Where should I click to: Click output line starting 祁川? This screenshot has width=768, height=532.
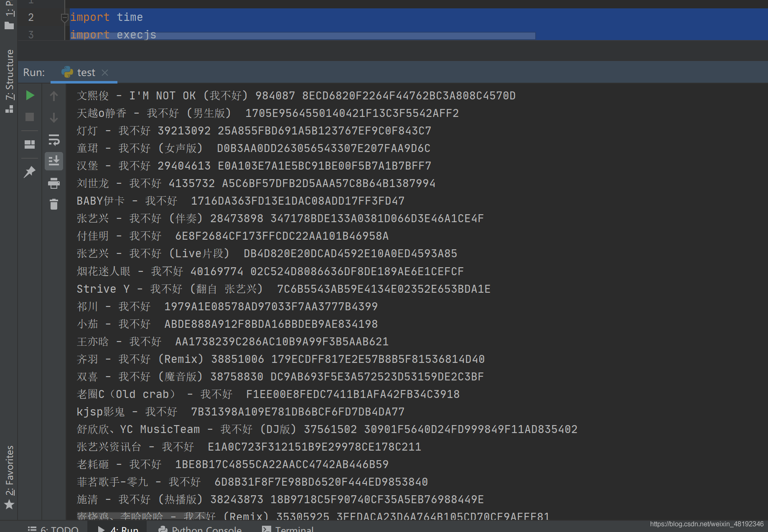click(x=227, y=307)
